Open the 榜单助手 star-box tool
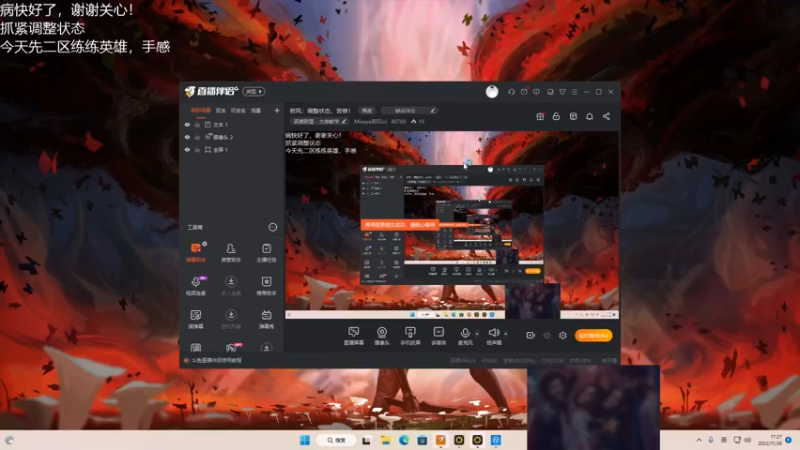 [x=266, y=286]
